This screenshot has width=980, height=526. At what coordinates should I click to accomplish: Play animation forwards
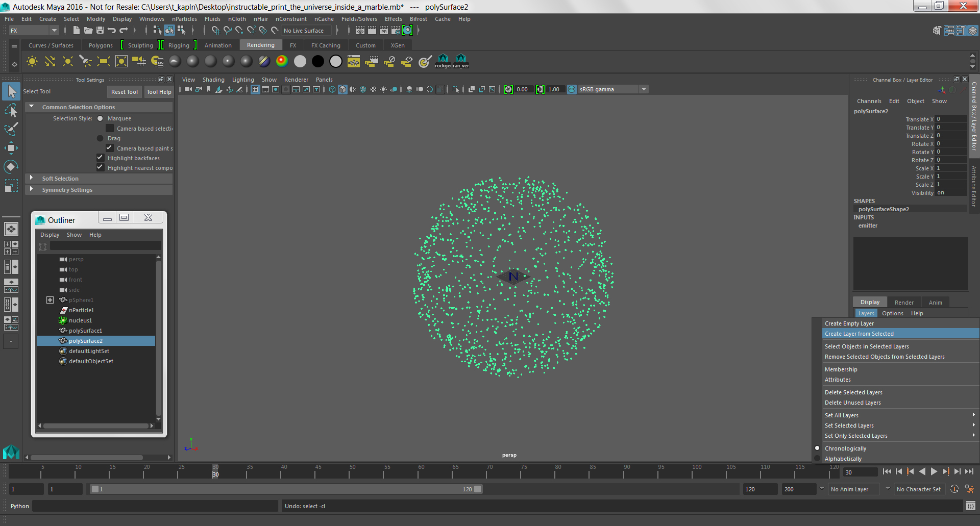tap(934, 472)
